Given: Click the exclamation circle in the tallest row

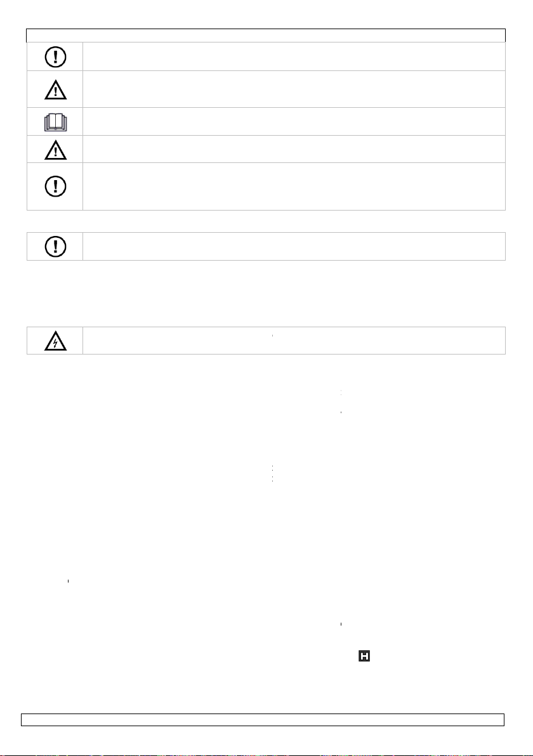Looking at the screenshot, I should (55, 186).
